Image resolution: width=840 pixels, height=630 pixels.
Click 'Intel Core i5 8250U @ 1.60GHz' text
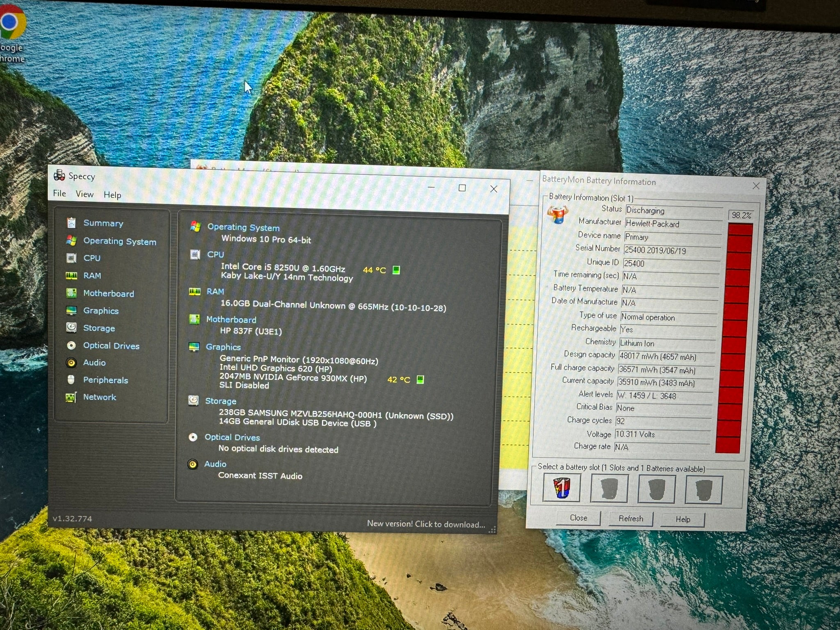(x=283, y=268)
